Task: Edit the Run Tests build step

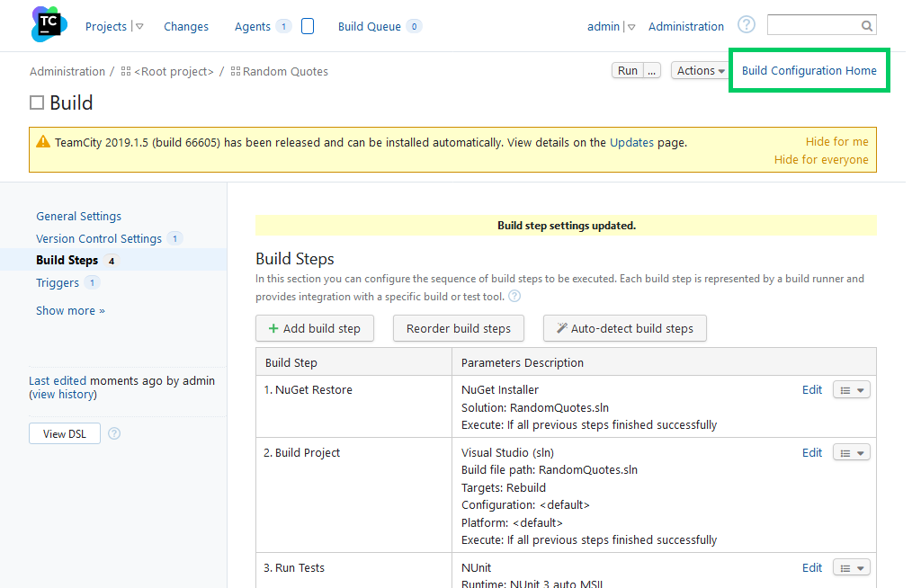Action: coord(812,568)
